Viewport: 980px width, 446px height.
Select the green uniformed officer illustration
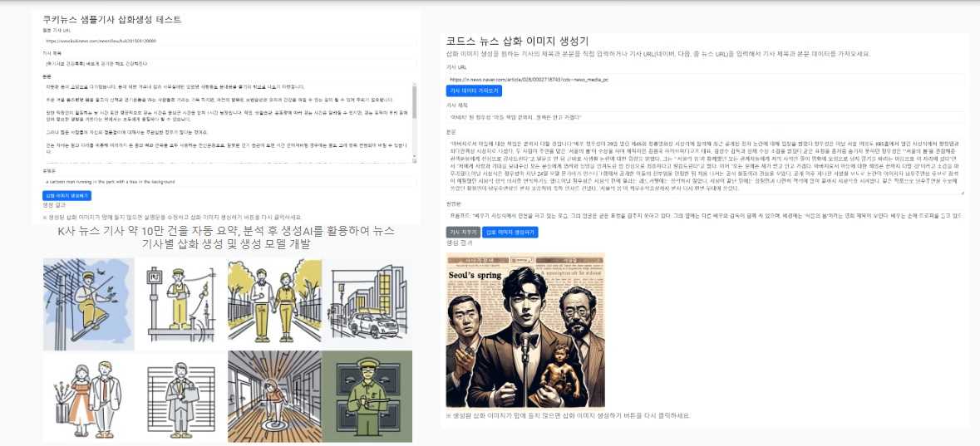coord(367,397)
